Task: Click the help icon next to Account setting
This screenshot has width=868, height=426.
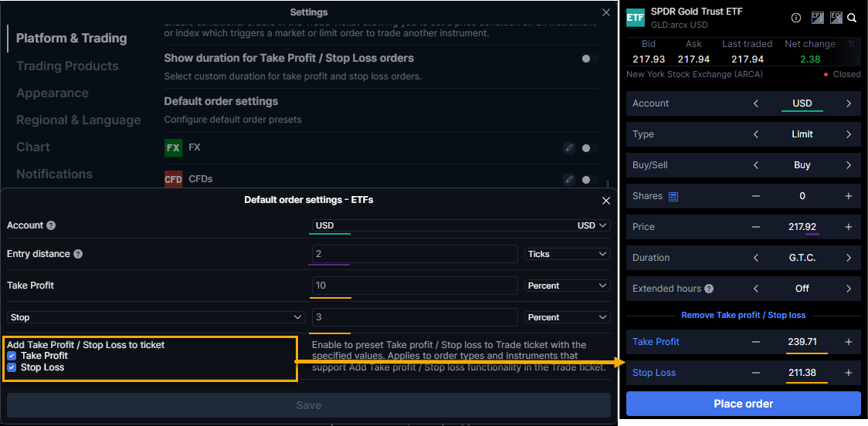Action: [x=51, y=225]
